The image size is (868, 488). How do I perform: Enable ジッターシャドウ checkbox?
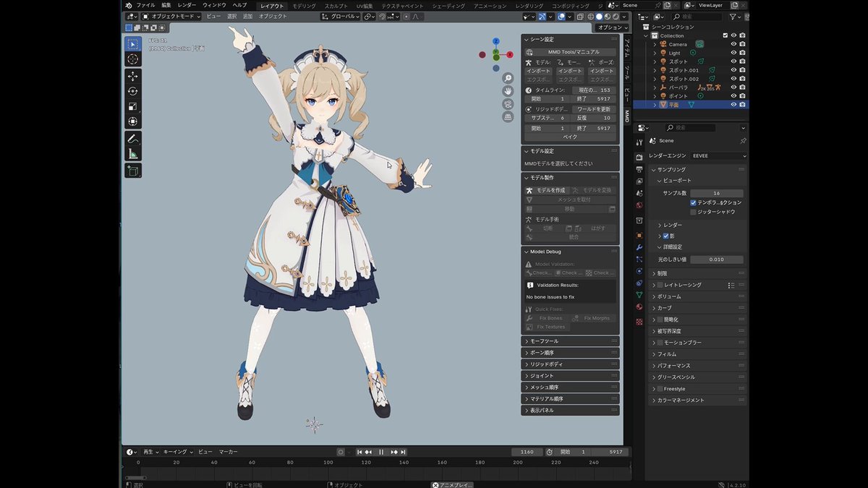(x=694, y=212)
